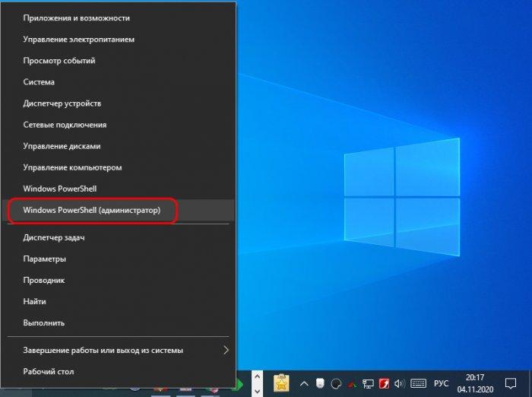Click the white disk tray icon
This screenshot has width=532, height=397.
[320, 383]
